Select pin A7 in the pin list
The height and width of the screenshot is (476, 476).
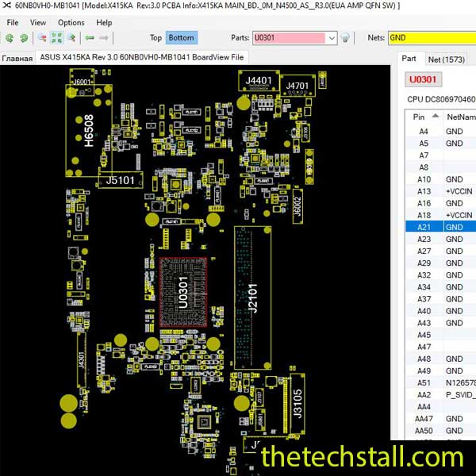coord(424,155)
